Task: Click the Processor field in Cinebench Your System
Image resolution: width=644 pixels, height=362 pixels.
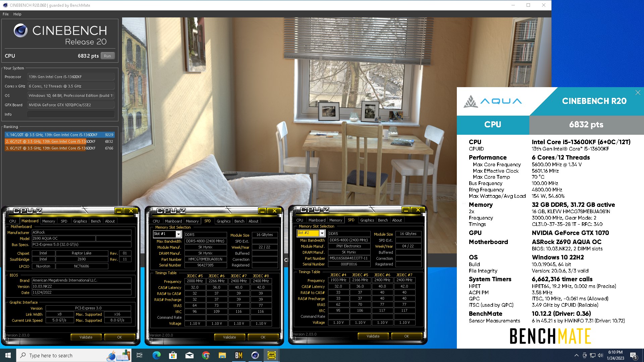Action: (x=71, y=77)
